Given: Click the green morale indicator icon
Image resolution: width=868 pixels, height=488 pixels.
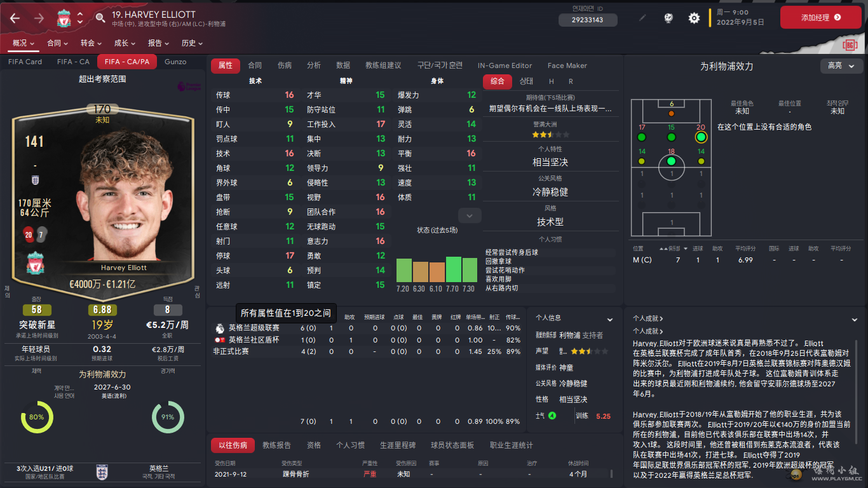Looking at the screenshot, I should (552, 416).
